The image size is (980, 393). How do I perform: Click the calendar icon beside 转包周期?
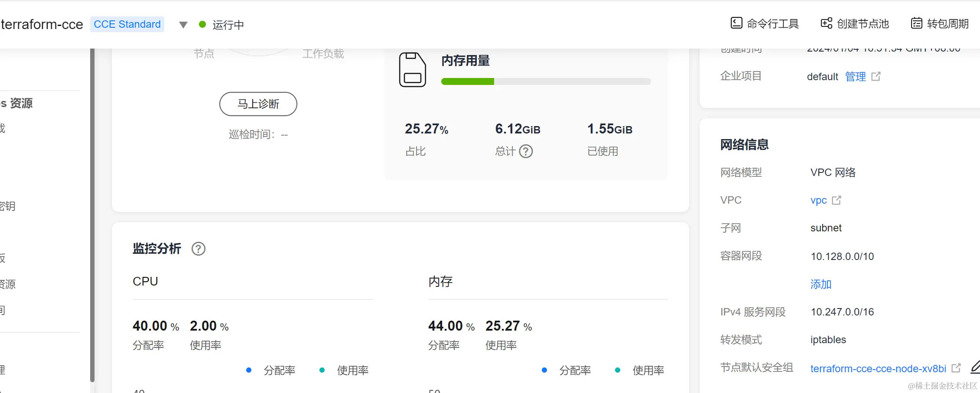coord(917,23)
